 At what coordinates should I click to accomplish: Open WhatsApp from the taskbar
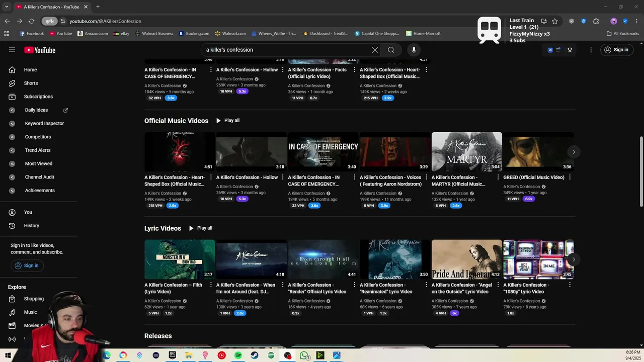point(304,355)
